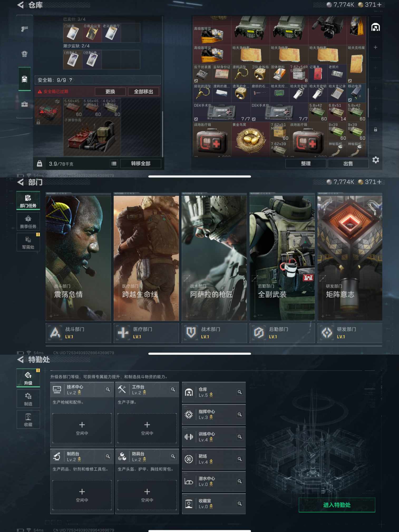Inspect 仓库 Lv.5 with its magnifier icon
Image resolution: width=399 pixels, height=532 pixels.
[x=240, y=392]
